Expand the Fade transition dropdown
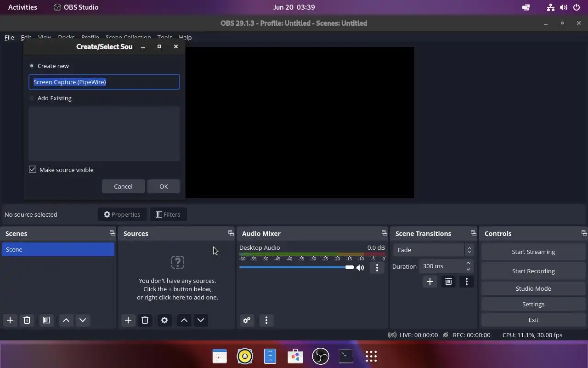588x368 pixels. coord(433,250)
